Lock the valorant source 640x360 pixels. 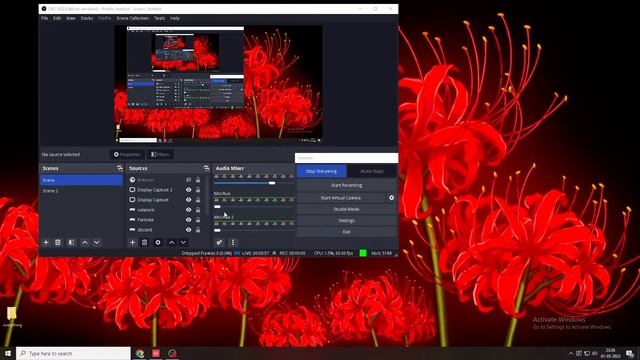[198, 210]
